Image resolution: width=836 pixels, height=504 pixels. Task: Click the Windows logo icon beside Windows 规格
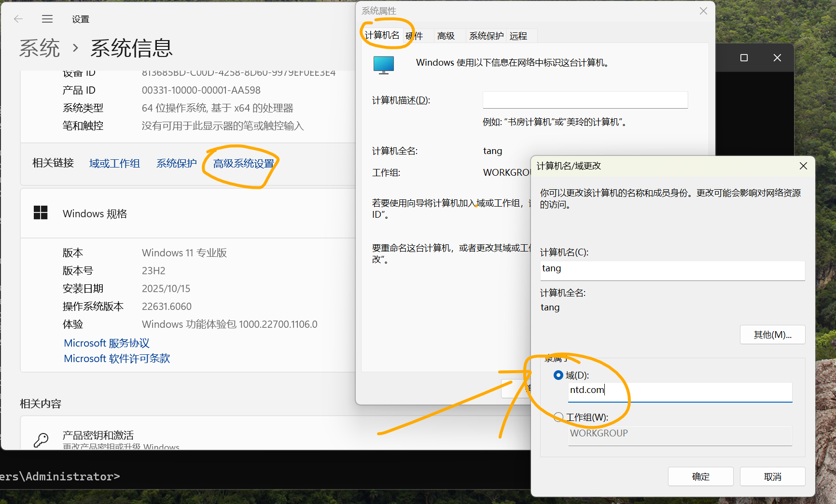click(41, 212)
